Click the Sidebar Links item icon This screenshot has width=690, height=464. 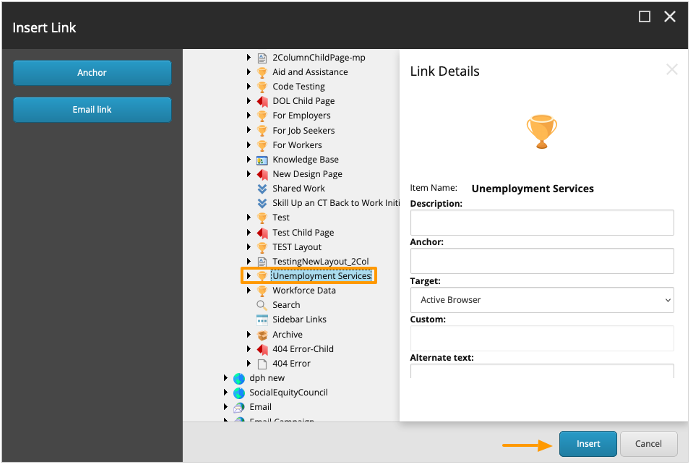(262, 320)
